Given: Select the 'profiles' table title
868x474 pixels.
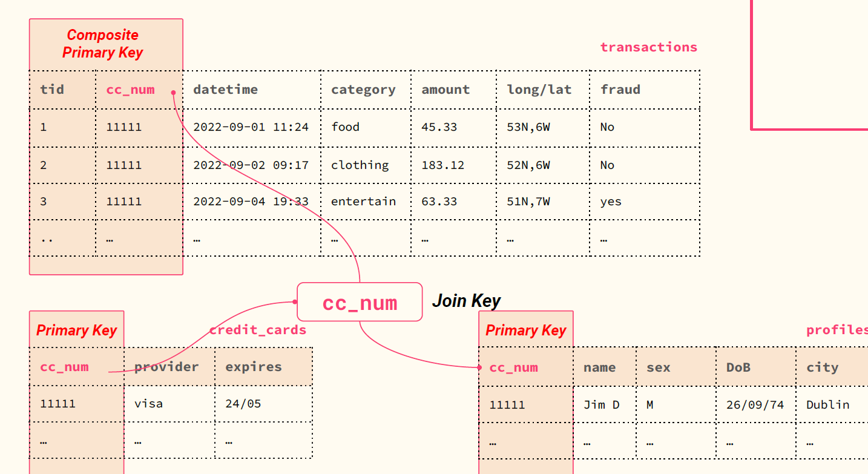Looking at the screenshot, I should [837, 331].
